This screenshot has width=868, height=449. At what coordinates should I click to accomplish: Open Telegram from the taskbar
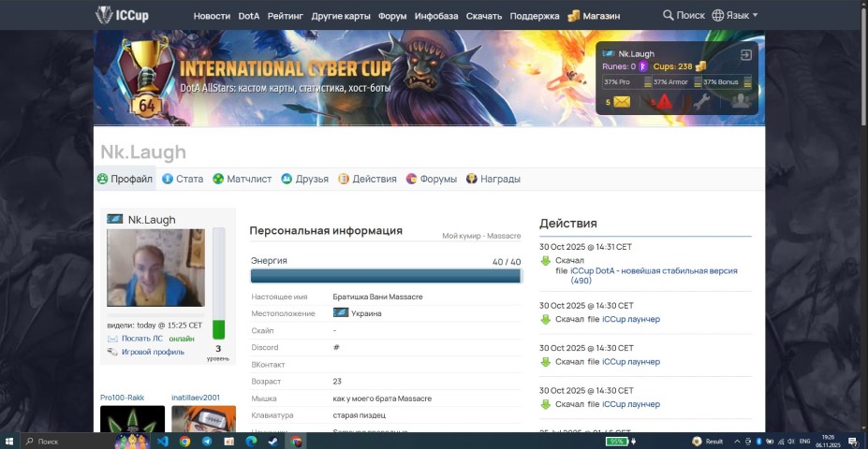pyautogui.click(x=207, y=442)
